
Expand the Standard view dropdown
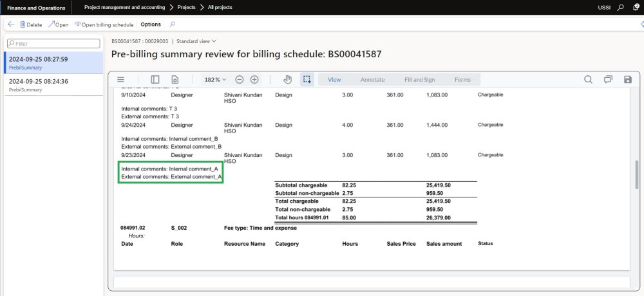196,41
